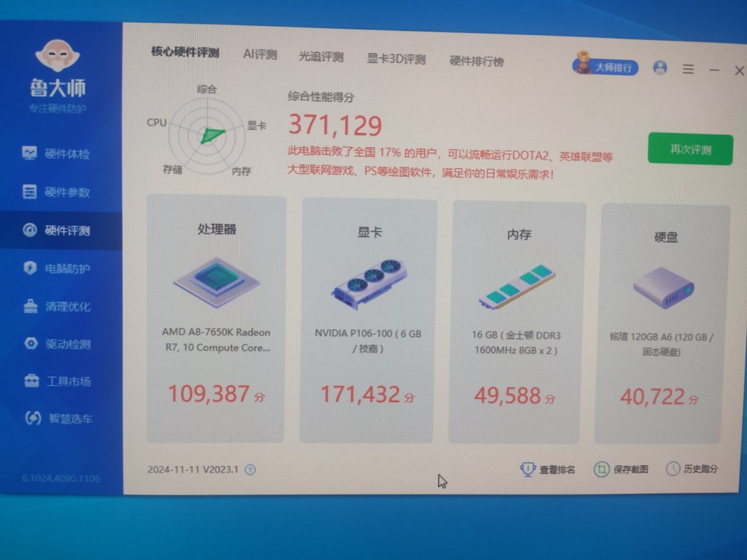The width and height of the screenshot is (747, 560).
Task: Click the memory score 49,588
Action: (x=507, y=396)
